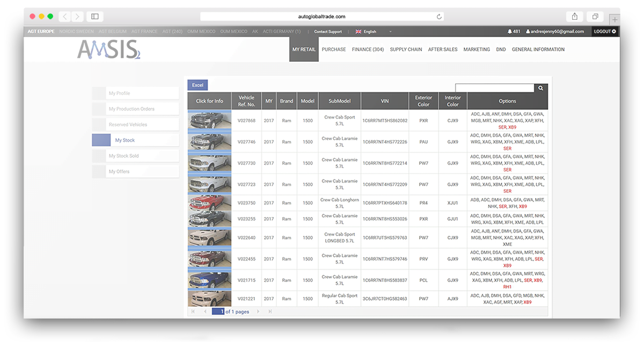The width and height of the screenshot is (644, 347).
Task: Open photo of vehicle V021221
Action: coord(209,299)
